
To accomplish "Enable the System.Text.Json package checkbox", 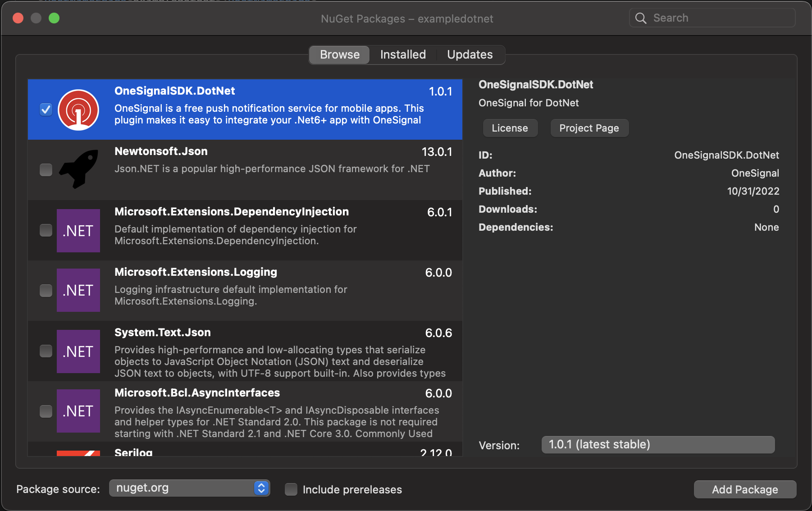I will pos(46,351).
